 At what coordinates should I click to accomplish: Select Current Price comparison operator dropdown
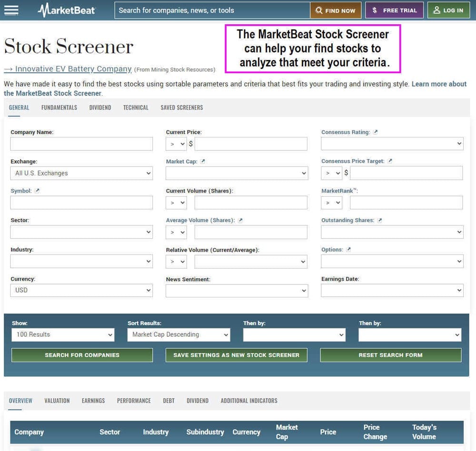point(176,144)
